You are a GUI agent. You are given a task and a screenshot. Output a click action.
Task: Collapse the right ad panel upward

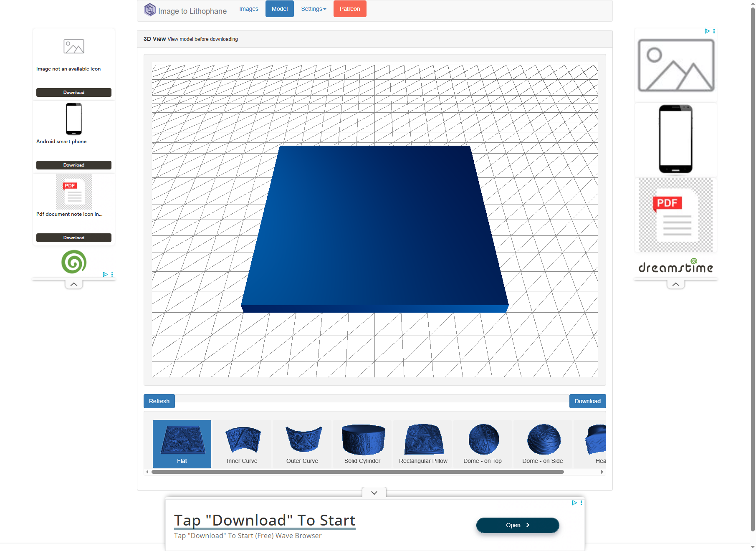[x=675, y=284]
